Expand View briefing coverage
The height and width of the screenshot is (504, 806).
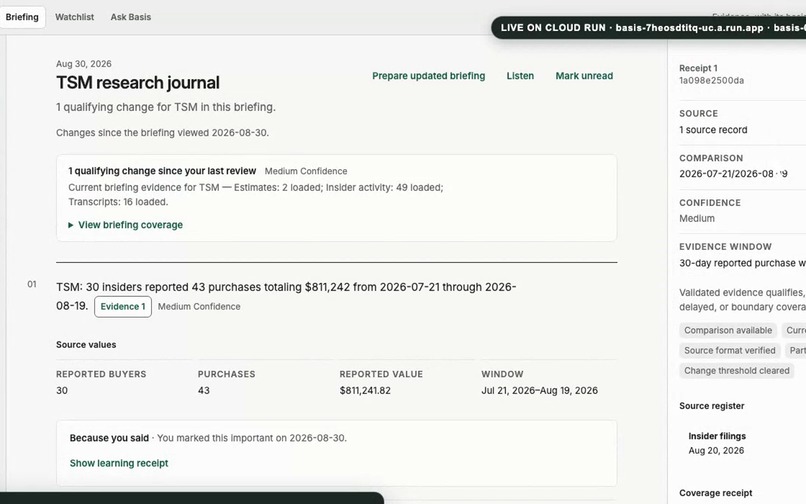click(x=125, y=225)
